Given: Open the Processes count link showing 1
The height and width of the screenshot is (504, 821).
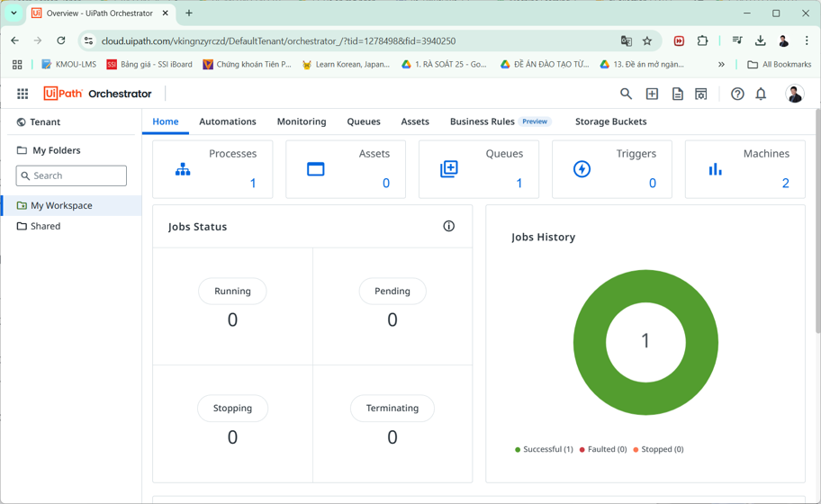Looking at the screenshot, I should [x=253, y=184].
